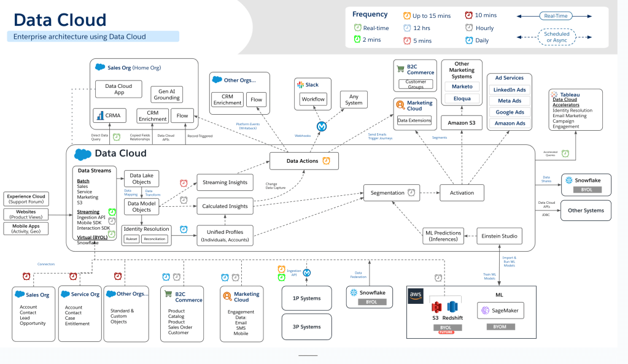Click the red S3 bucket icon
Viewport: 628px width, 364px height.
pos(436,307)
